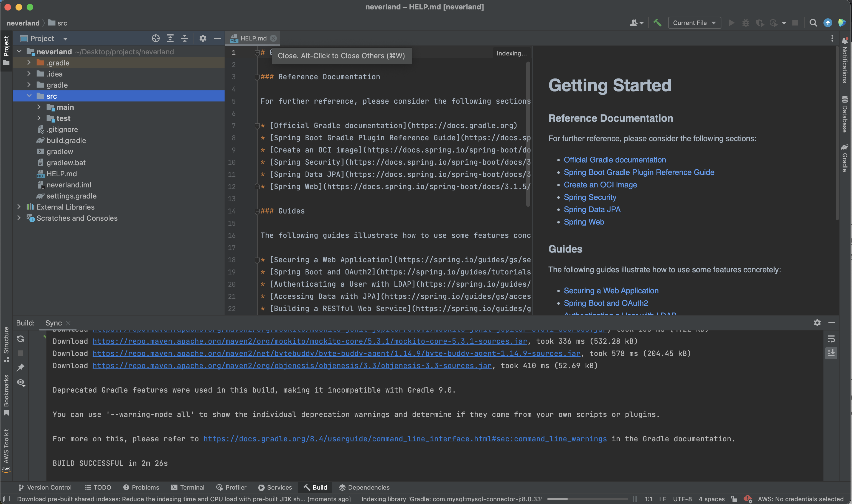Click the indexing progress bar in status bar

(x=587, y=499)
